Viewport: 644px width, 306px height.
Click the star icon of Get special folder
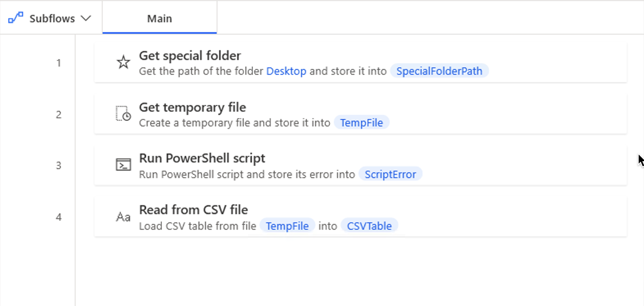[x=123, y=62]
